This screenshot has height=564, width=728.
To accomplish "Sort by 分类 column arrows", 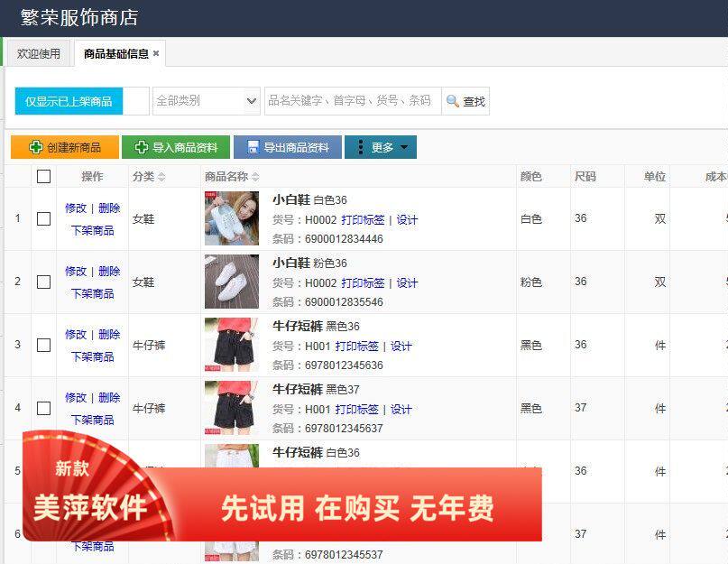I will click(161, 177).
